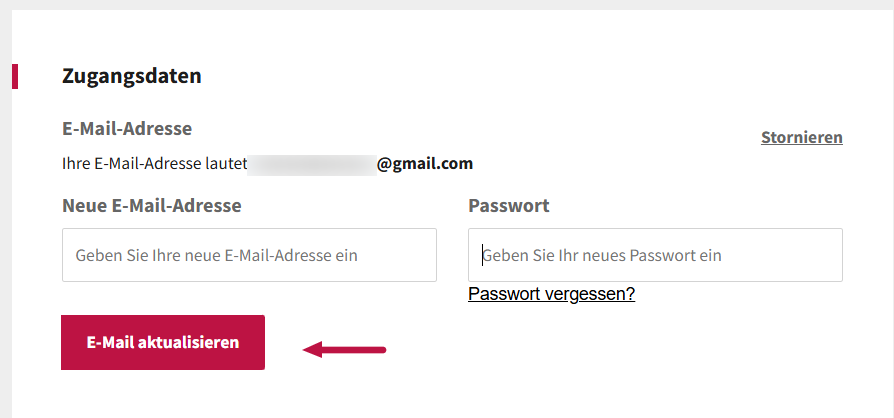Click the text cursor in the password field
Viewport: 894px width, 418px height.
(482, 255)
